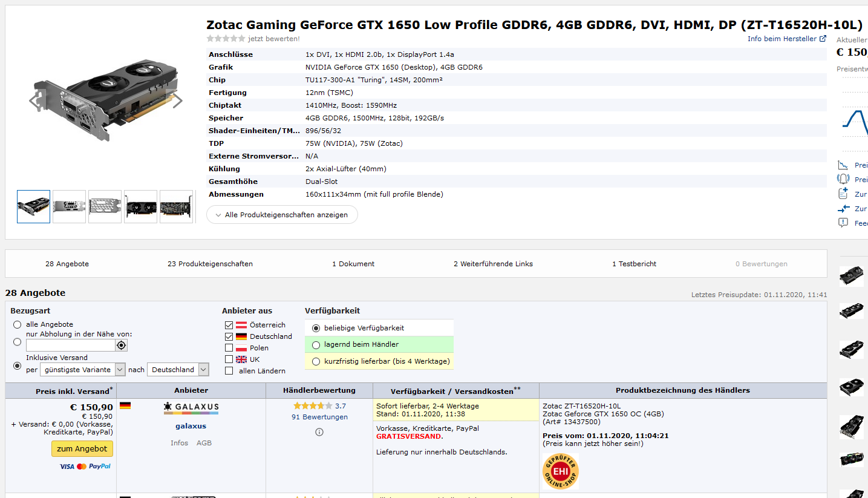
Task: Select 'beliebige Verfügbarkeit' radio option
Action: (x=316, y=328)
